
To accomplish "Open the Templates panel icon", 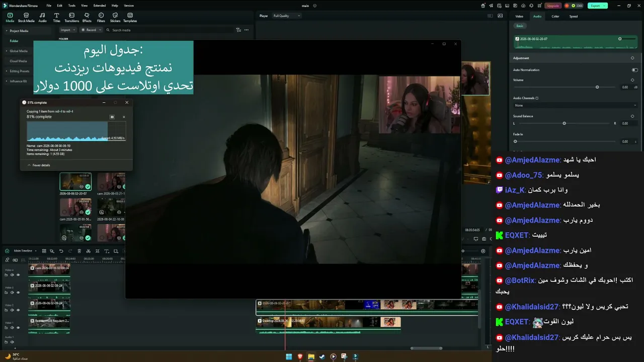I will (130, 18).
